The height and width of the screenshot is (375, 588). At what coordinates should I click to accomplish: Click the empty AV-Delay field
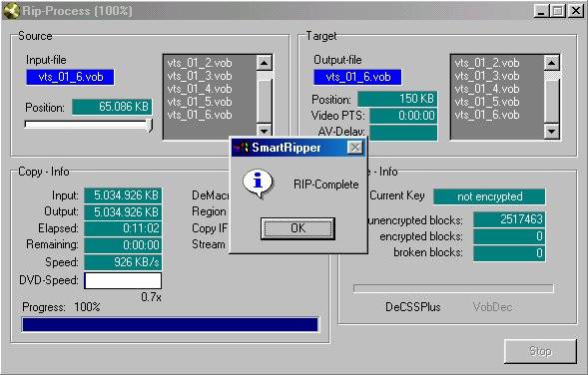(x=403, y=133)
